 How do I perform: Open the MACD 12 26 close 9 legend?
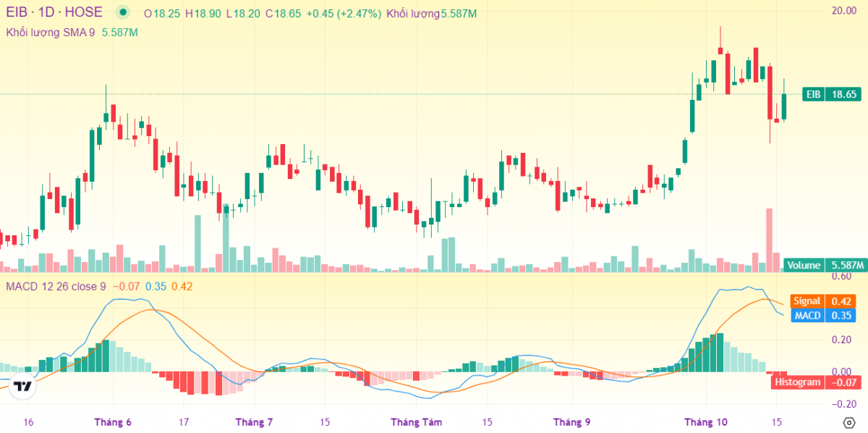coord(56,287)
